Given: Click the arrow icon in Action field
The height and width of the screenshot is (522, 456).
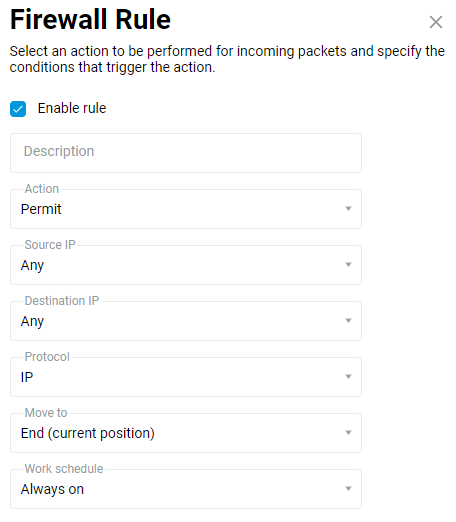Looking at the screenshot, I should [348, 209].
